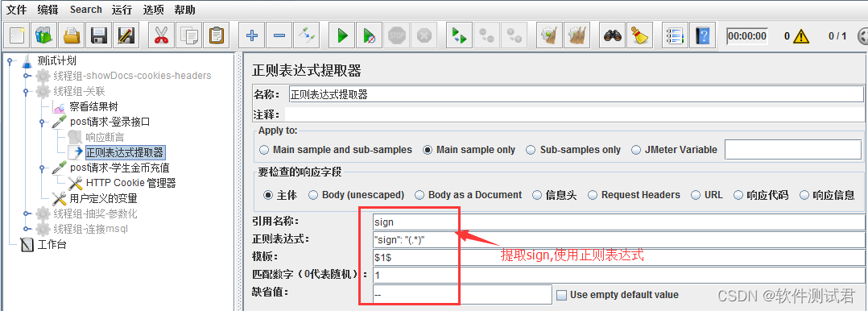Click the Expand All plus icon
The height and width of the screenshot is (311, 868).
point(252,36)
